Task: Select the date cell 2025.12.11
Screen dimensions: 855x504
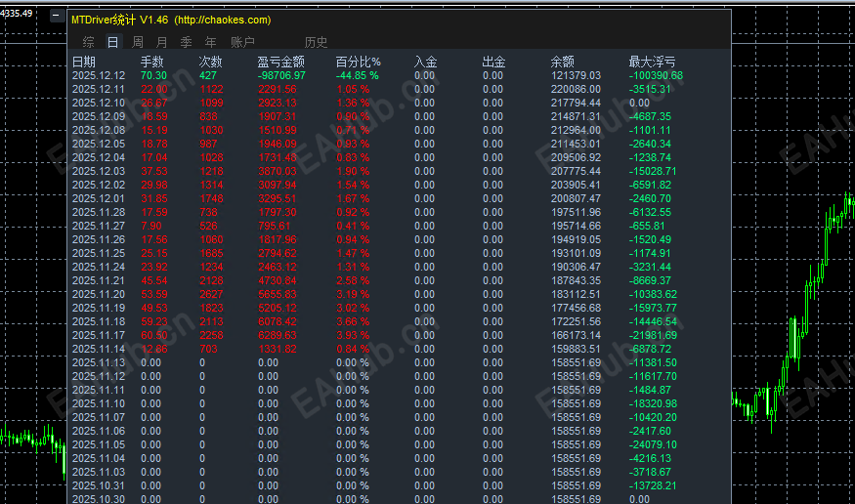Action: [99, 89]
